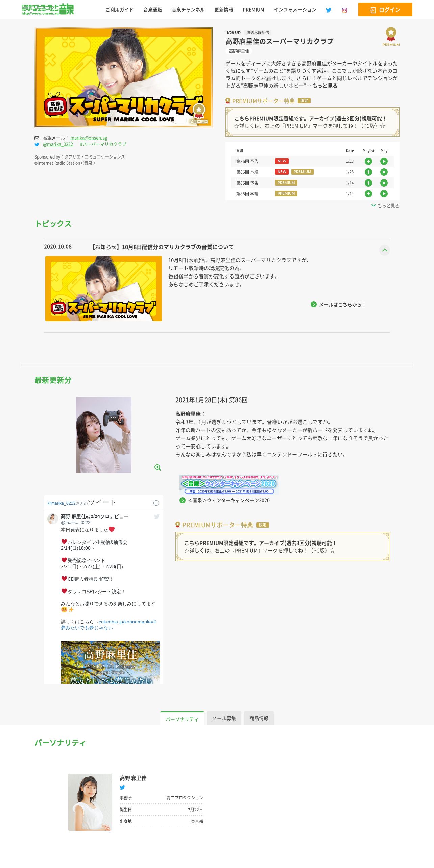Click green arrow icon next to メールはこちらから
The height and width of the screenshot is (868, 434).
(x=314, y=304)
